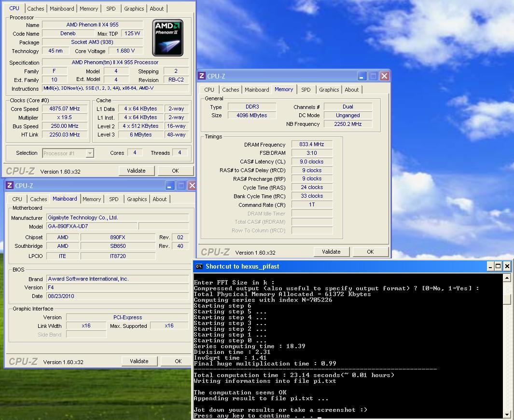Viewport: 514px width, 420px height.
Task: Open the Processor #1 selection dropdown
Action: [x=89, y=153]
